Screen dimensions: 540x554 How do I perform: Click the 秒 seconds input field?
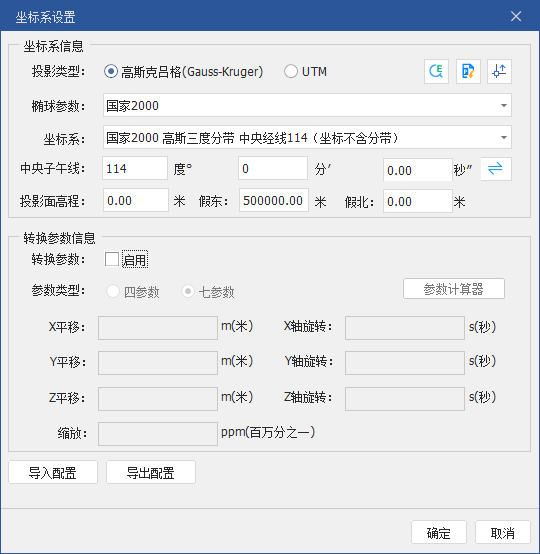coord(418,170)
